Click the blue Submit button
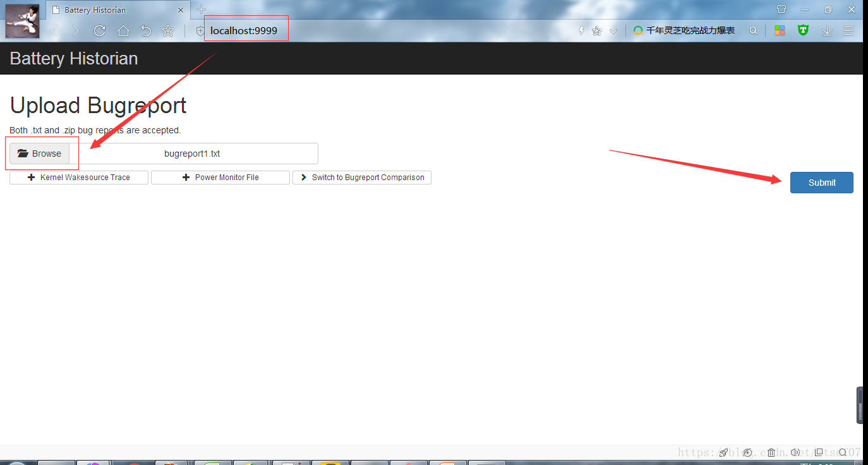 [x=821, y=183]
